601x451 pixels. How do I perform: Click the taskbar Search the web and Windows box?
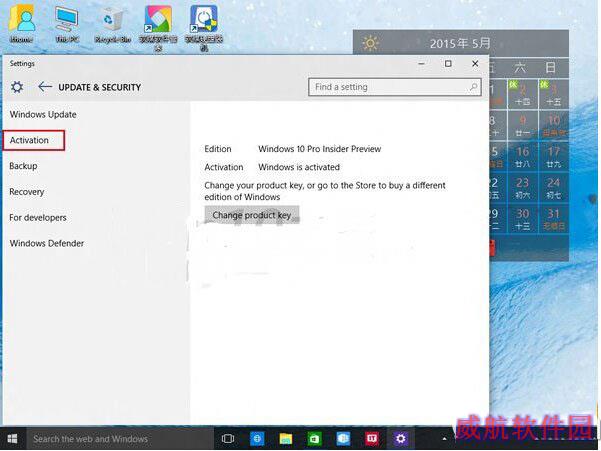tap(120, 438)
